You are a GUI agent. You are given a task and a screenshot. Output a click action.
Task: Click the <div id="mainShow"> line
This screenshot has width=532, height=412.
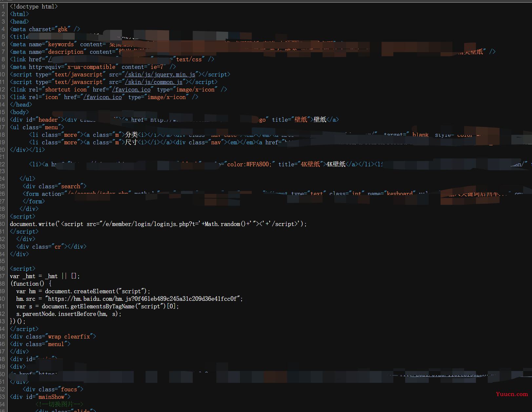pyautogui.click(x=40, y=397)
